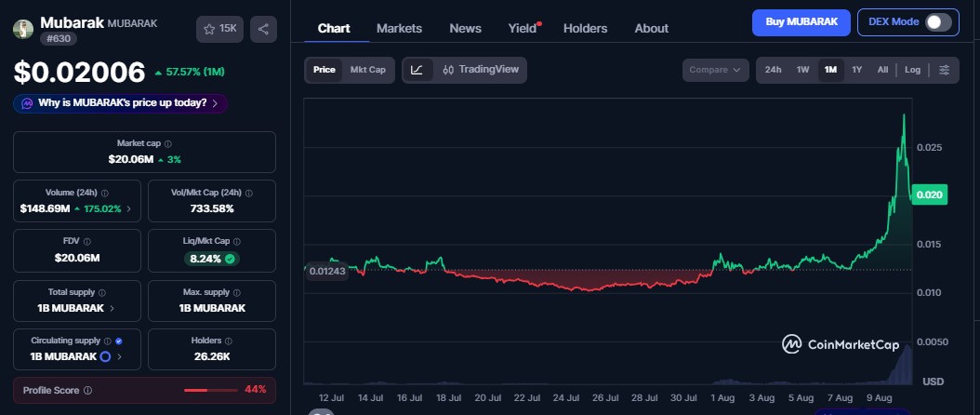Image resolution: width=980 pixels, height=415 pixels.
Task: Click info icon next to Max. supply
Action: click(238, 292)
